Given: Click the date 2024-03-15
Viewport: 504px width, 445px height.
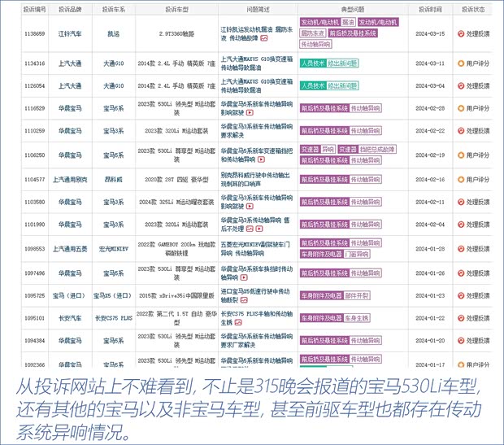Looking at the screenshot, I should 430,34.
